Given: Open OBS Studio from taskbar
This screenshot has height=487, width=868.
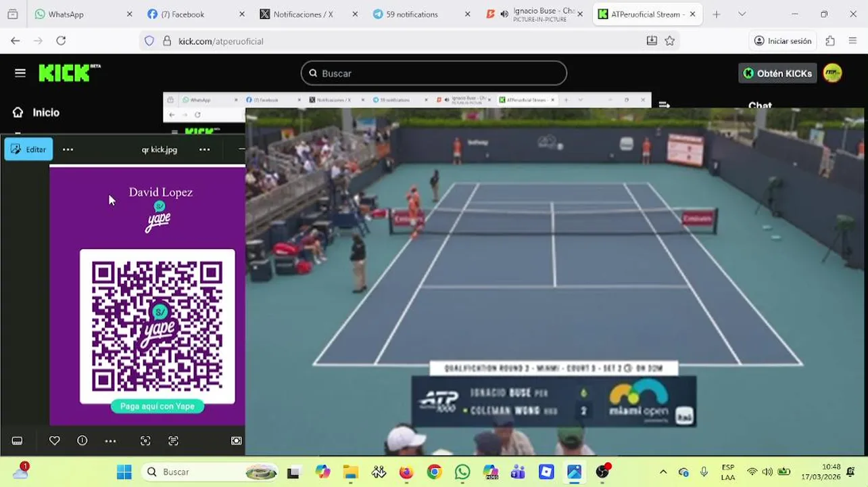Looking at the screenshot, I should pos(602,472).
